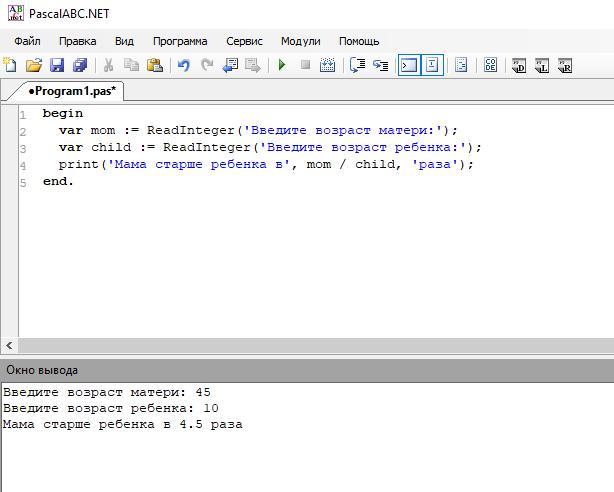Click the CODE samples icon
The width and height of the screenshot is (614, 492).
490,65
